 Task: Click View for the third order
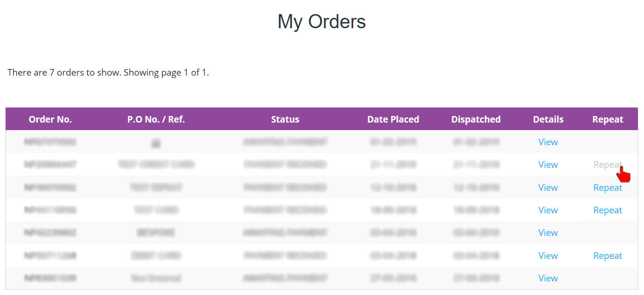(x=548, y=187)
